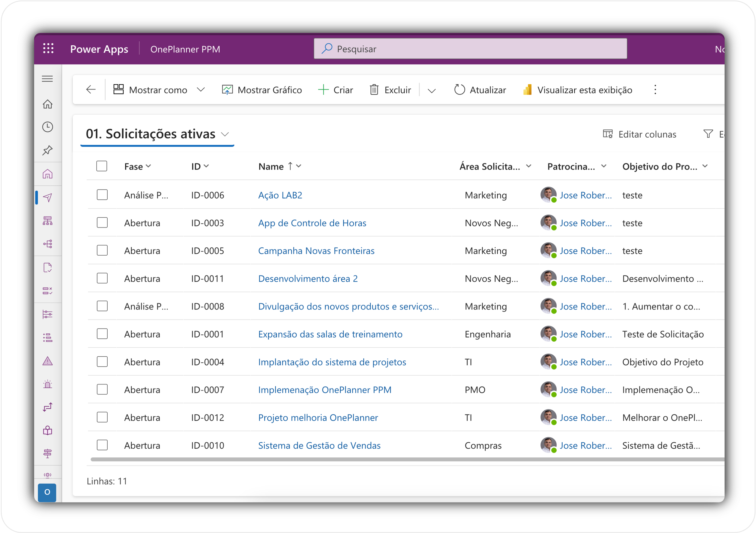The image size is (756, 533).
Task: Check the ID-0008 row checkbox
Action: [102, 306]
